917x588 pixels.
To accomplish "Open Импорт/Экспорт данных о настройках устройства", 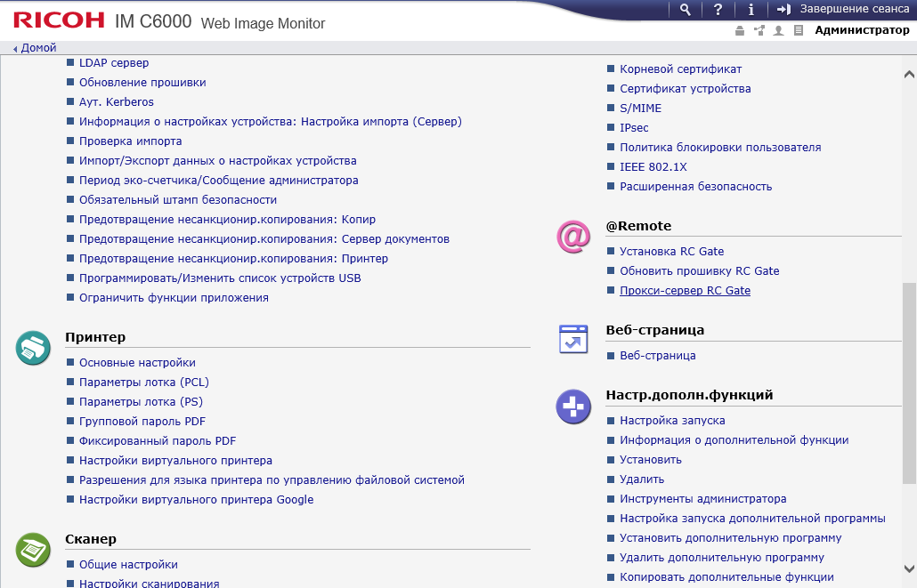I will [217, 161].
